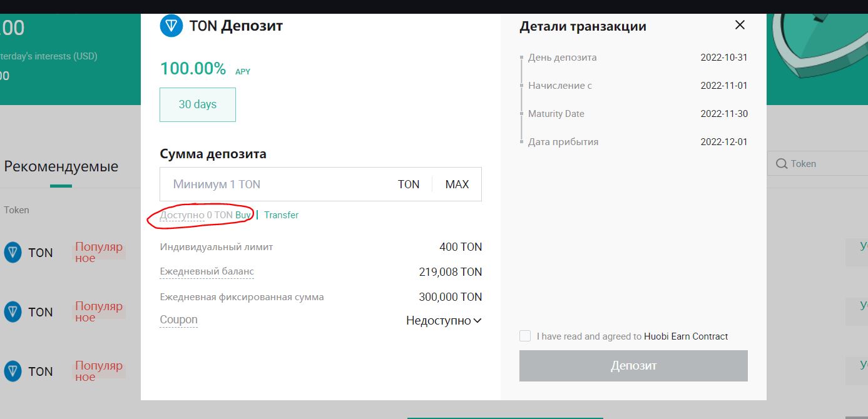Click the grey Депозит button

pos(633,365)
